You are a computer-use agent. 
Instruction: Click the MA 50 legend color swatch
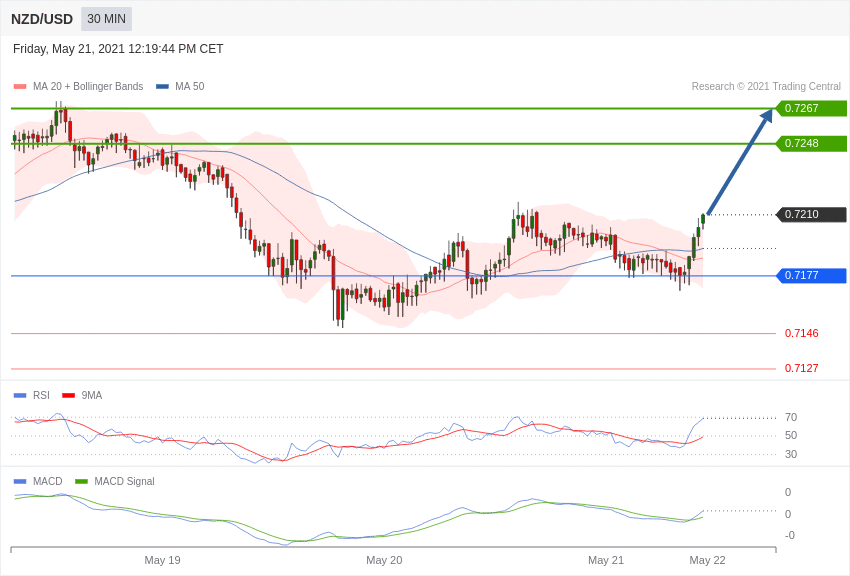[162, 87]
